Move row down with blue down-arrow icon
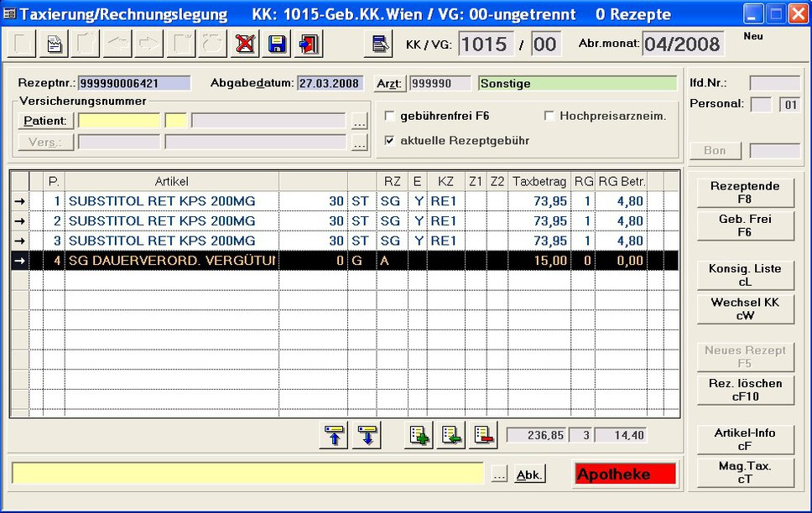Viewport: 812px width, 513px height. click(366, 435)
